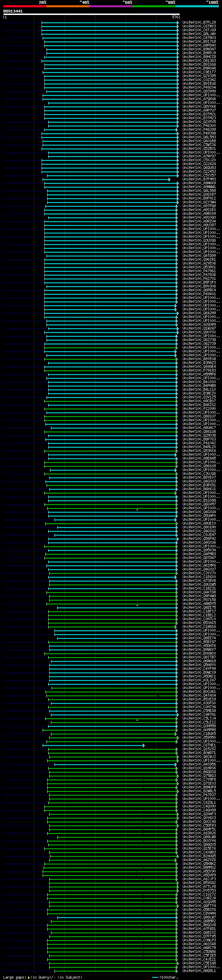Image resolution: width=222 pixels, height=980 pixels.
Task: Open hit UniRef100_P49204
Action: point(199,88)
